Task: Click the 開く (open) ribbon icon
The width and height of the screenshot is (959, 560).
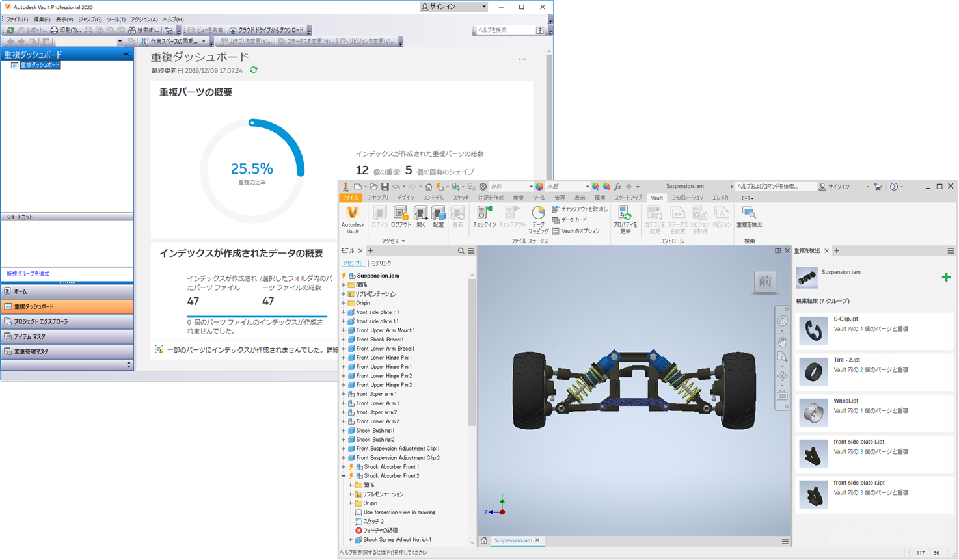Action: (x=420, y=217)
